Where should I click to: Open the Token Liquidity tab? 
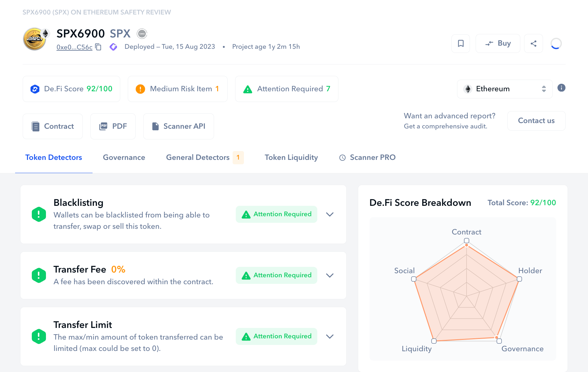(x=291, y=157)
